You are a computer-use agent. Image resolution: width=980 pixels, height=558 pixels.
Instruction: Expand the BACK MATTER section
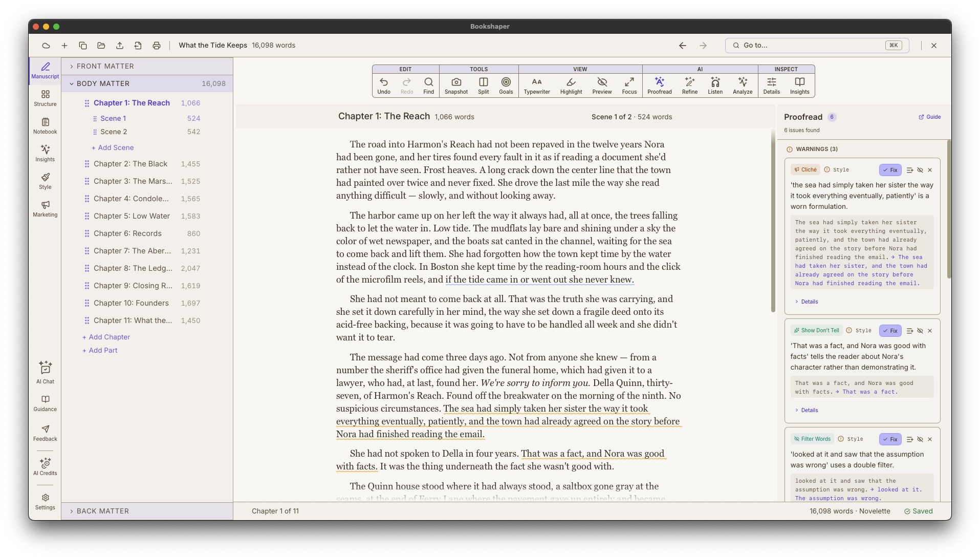pyautogui.click(x=147, y=511)
